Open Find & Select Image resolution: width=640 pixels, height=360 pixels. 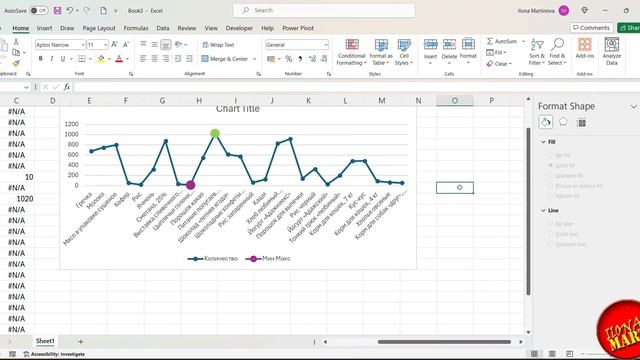coord(557,52)
